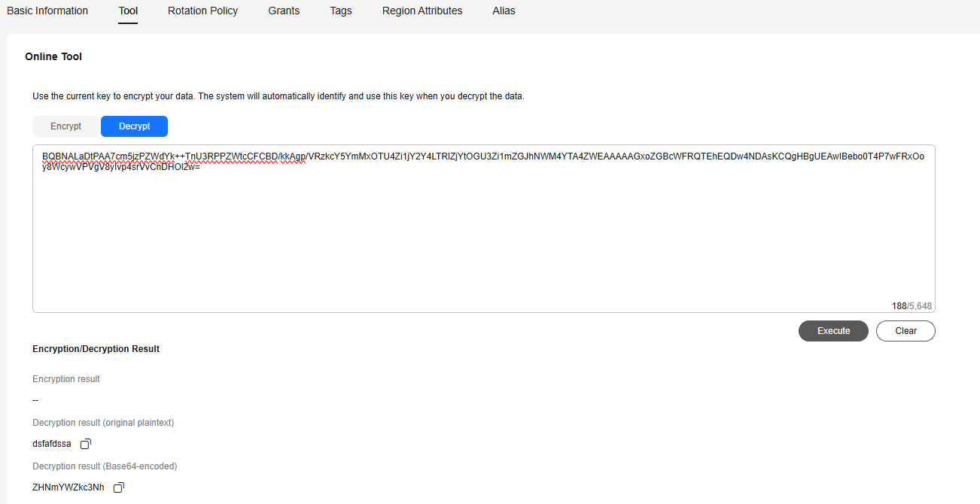Select the Decrypt mode button
Viewport: 980px width, 504px height.
[x=134, y=126]
